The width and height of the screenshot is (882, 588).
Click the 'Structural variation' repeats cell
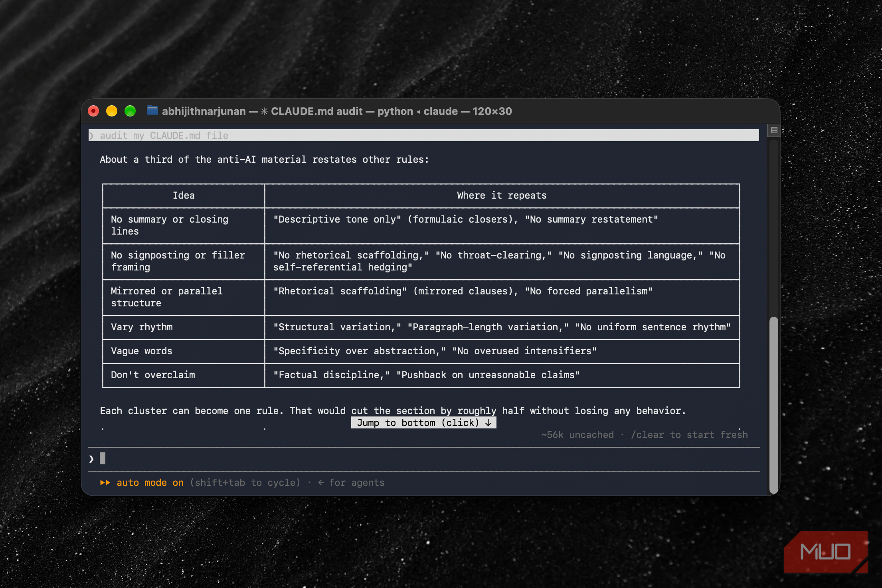(x=502, y=327)
